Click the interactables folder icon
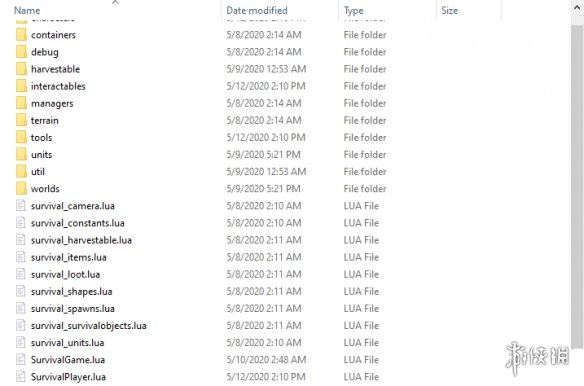 [21, 86]
